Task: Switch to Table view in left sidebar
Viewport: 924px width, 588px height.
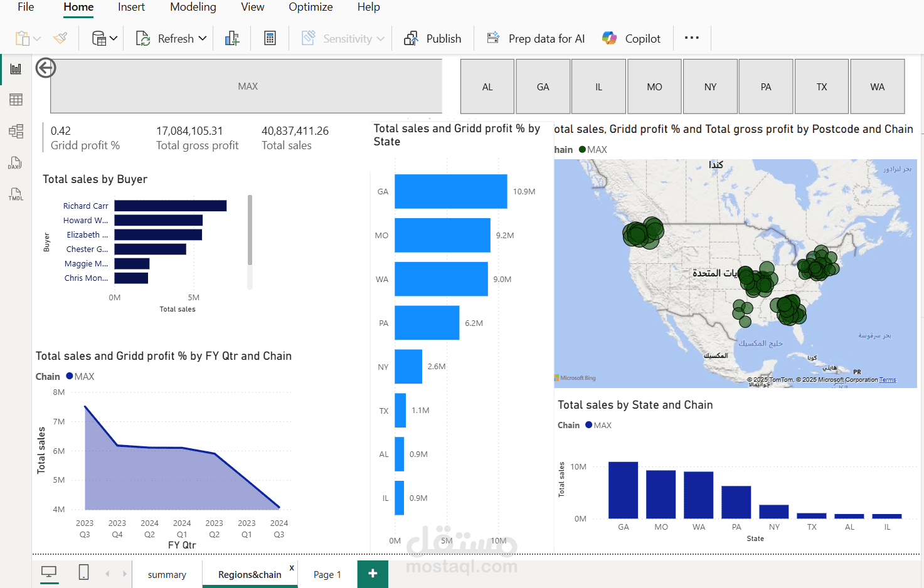Action: coord(16,100)
